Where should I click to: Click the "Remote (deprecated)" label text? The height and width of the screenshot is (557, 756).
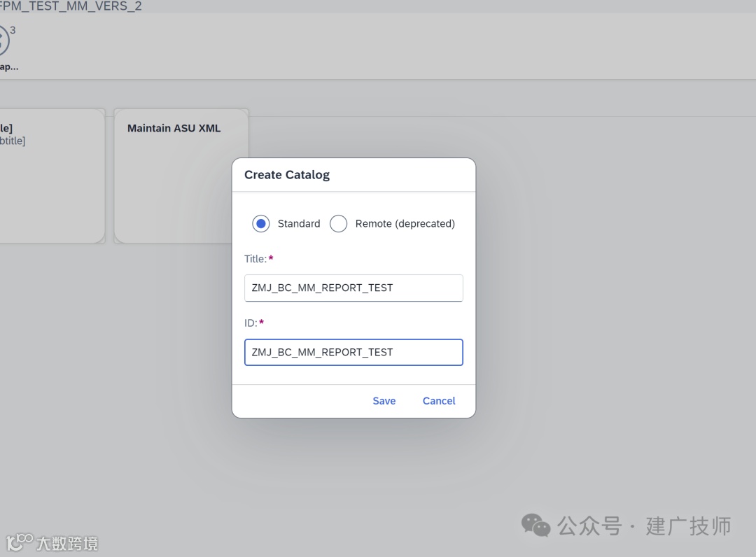pos(405,224)
